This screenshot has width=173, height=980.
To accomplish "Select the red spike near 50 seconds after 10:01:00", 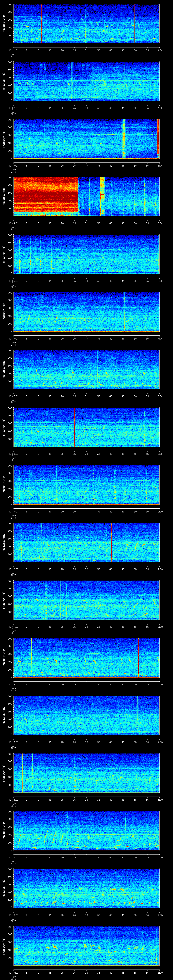I will tap(135, 24).
